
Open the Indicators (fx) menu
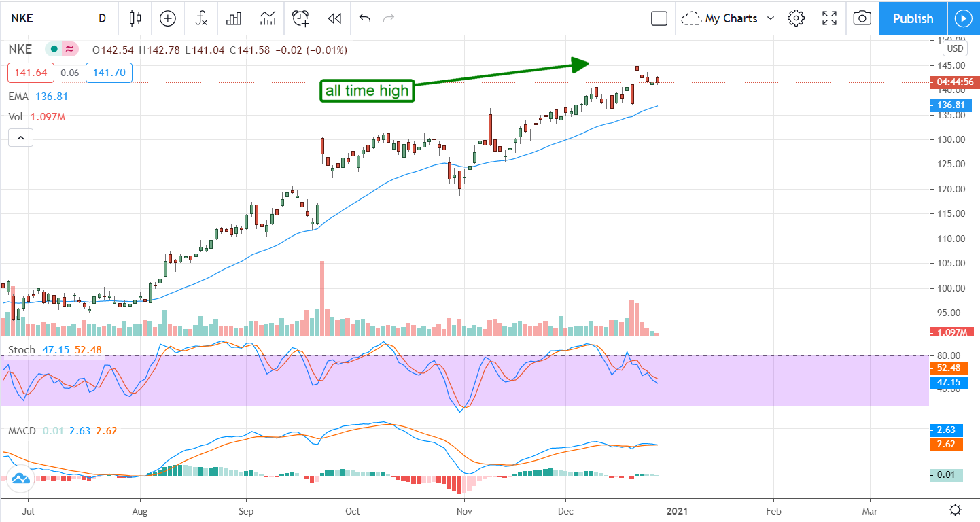(201, 18)
